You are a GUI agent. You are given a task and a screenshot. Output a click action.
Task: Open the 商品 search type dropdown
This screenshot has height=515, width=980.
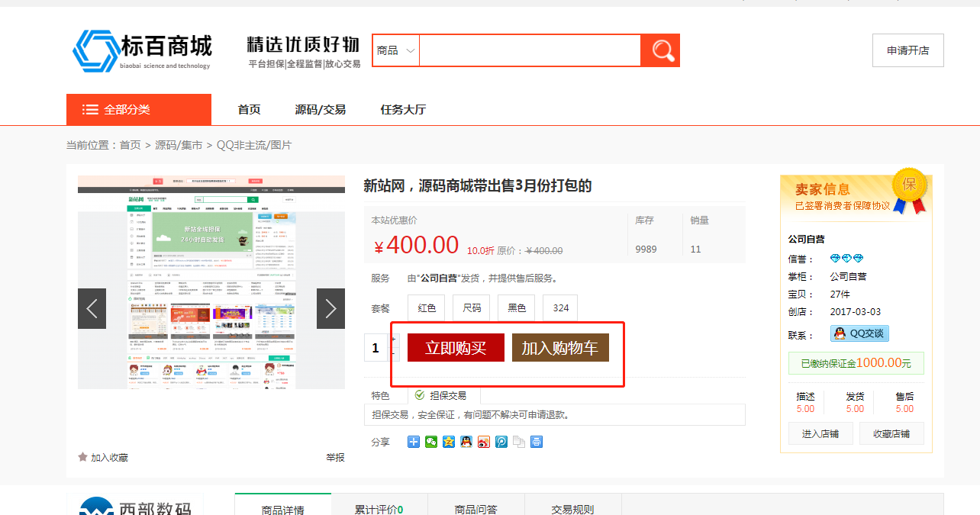[395, 50]
